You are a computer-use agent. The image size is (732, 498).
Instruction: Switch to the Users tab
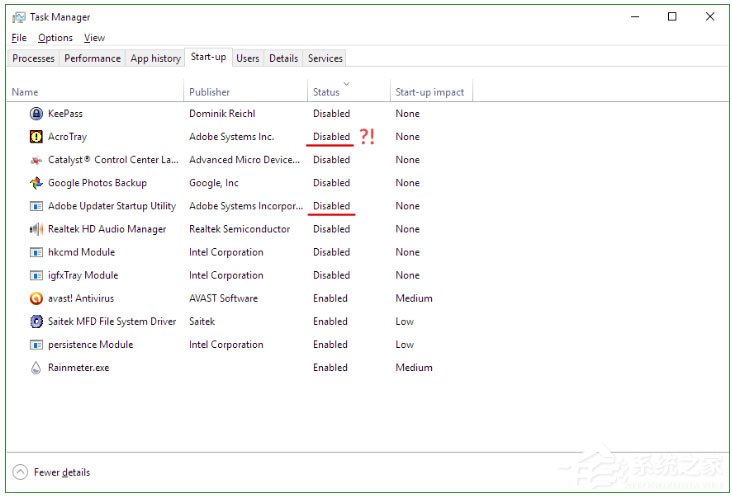tap(247, 58)
